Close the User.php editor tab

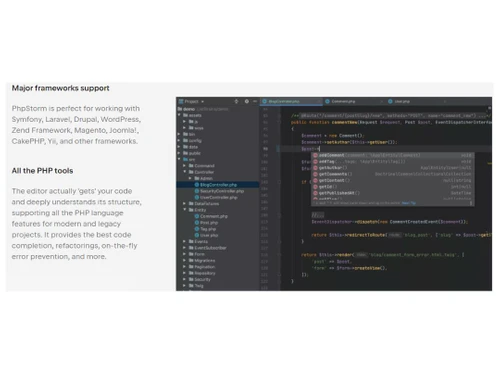tap(444, 101)
